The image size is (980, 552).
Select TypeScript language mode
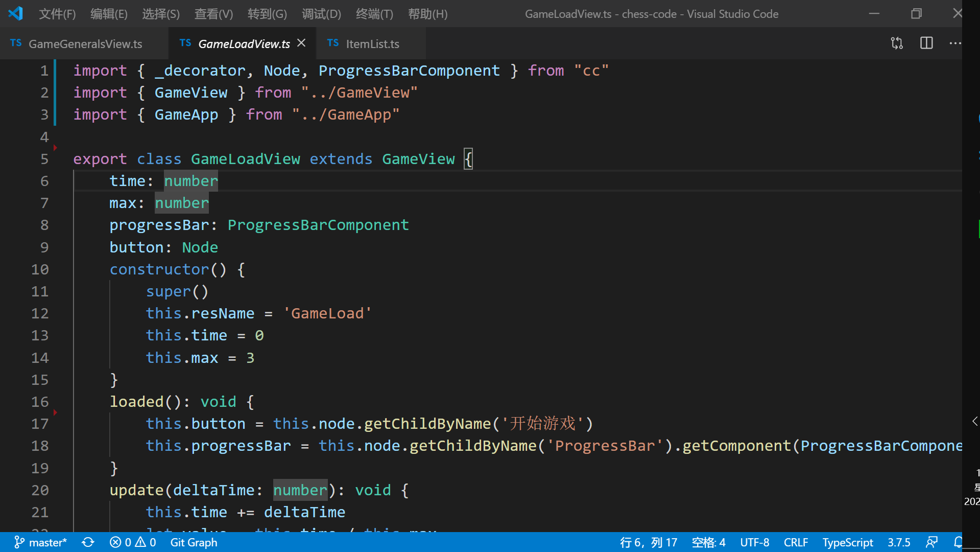[848, 542]
